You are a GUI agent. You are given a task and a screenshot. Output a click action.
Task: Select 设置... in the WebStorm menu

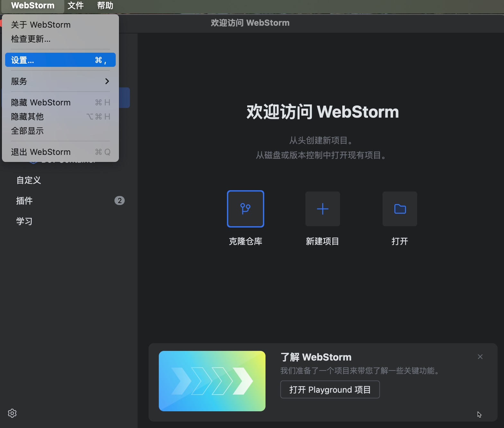pos(60,60)
